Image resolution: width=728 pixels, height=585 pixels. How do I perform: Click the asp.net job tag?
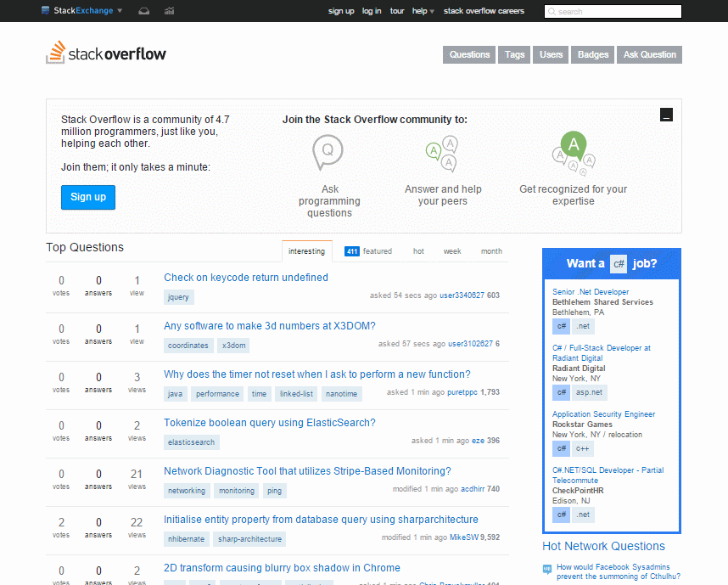[589, 392]
